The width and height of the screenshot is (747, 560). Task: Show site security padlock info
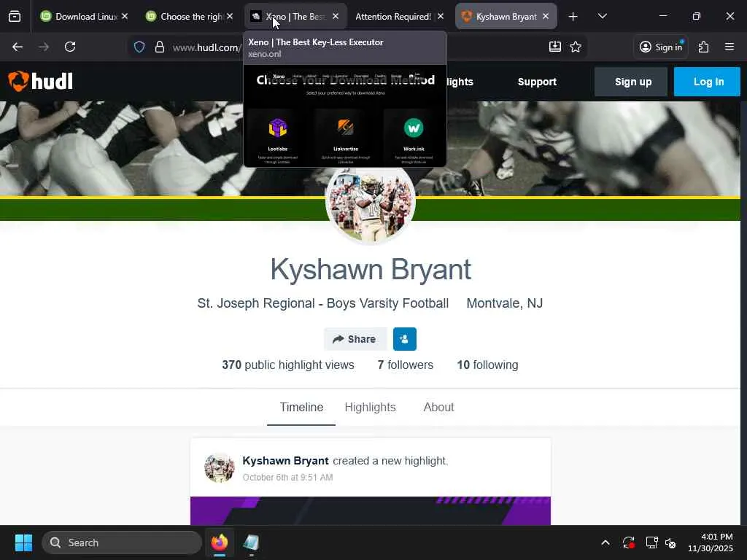pyautogui.click(x=160, y=47)
